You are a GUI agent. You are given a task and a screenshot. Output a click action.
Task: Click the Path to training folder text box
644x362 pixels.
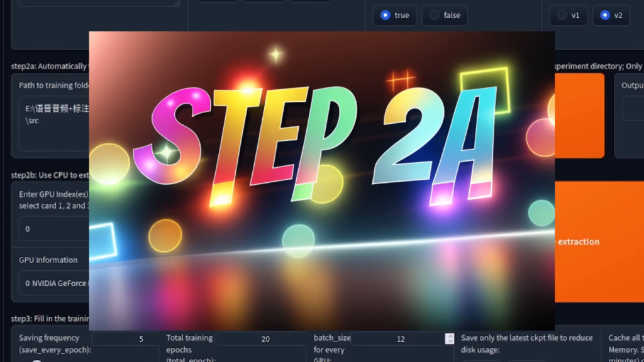pos(54,123)
